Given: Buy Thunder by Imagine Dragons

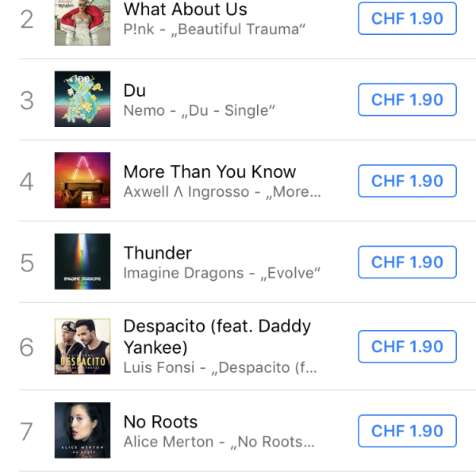Looking at the screenshot, I should 407,263.
